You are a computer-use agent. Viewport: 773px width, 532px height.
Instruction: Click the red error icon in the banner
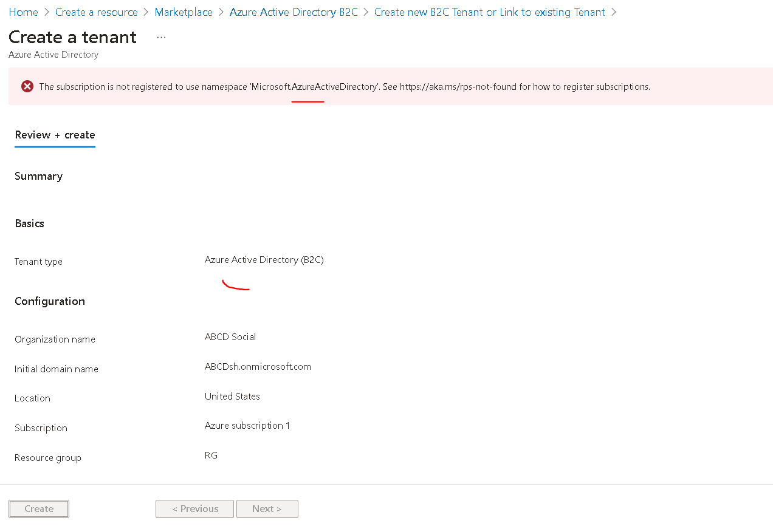(x=27, y=86)
